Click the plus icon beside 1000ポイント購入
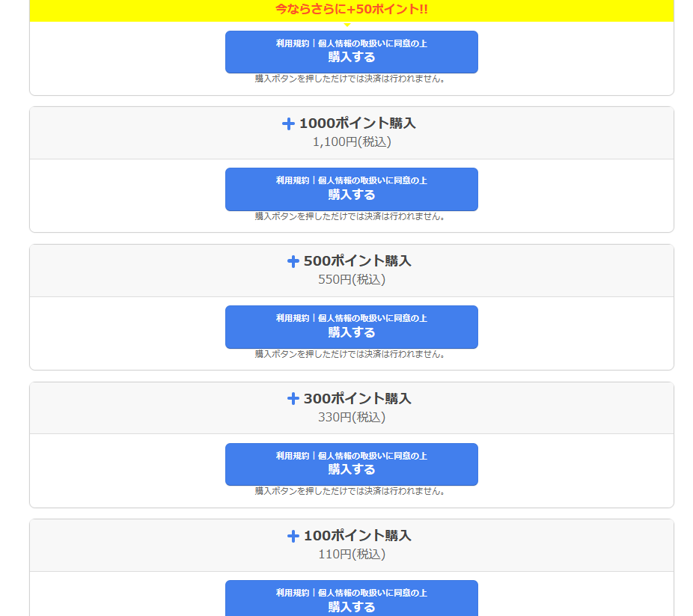 pos(288,124)
